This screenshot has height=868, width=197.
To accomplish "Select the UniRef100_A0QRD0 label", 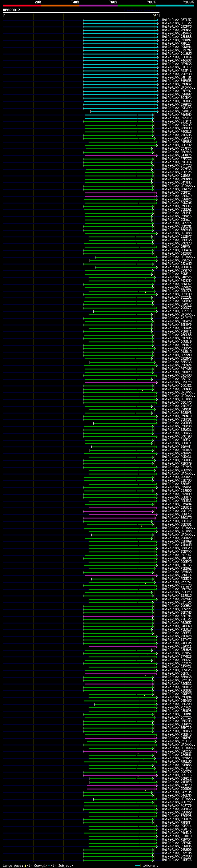I will click(x=177, y=301).
